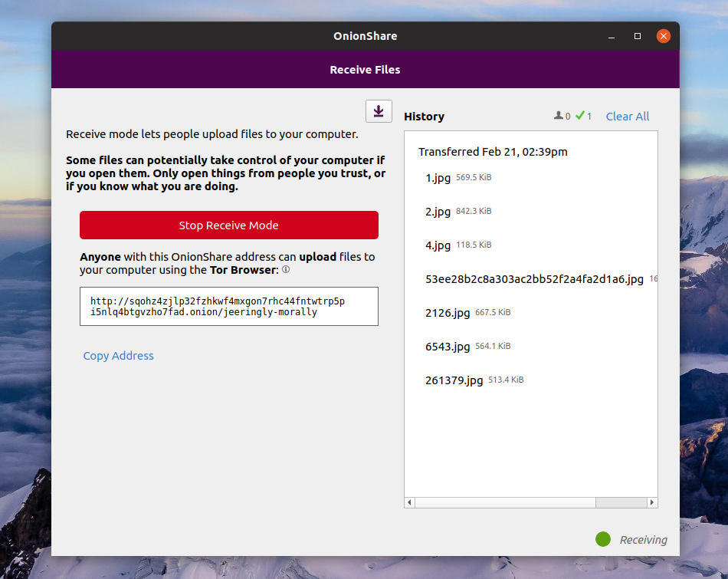Click the 261379.jpg received file
This screenshot has height=579, width=728.
click(x=454, y=380)
